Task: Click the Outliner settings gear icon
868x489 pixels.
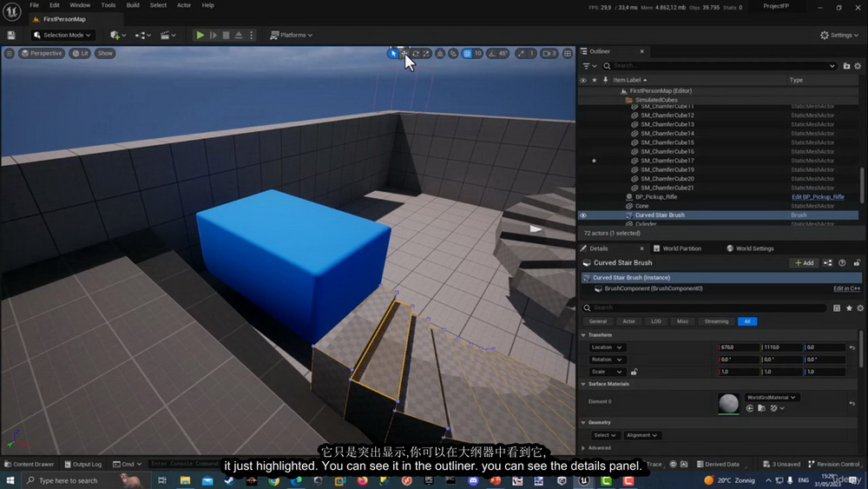Action: [x=858, y=66]
